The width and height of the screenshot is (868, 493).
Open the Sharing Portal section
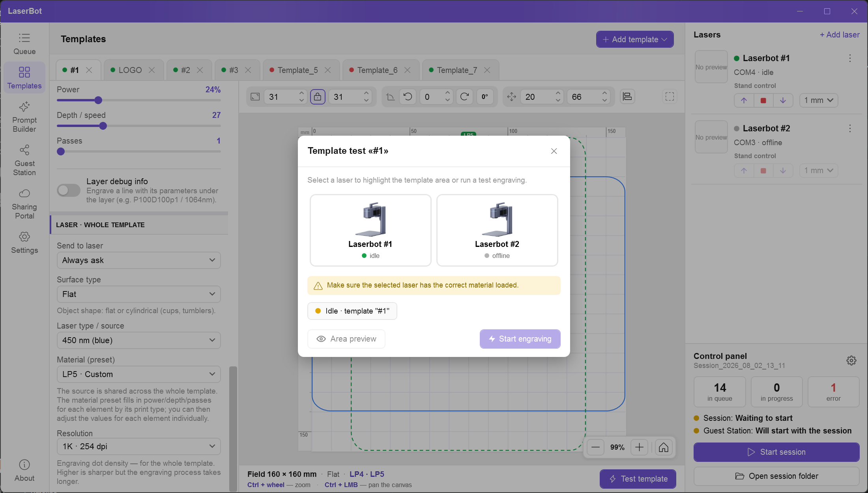(x=24, y=204)
